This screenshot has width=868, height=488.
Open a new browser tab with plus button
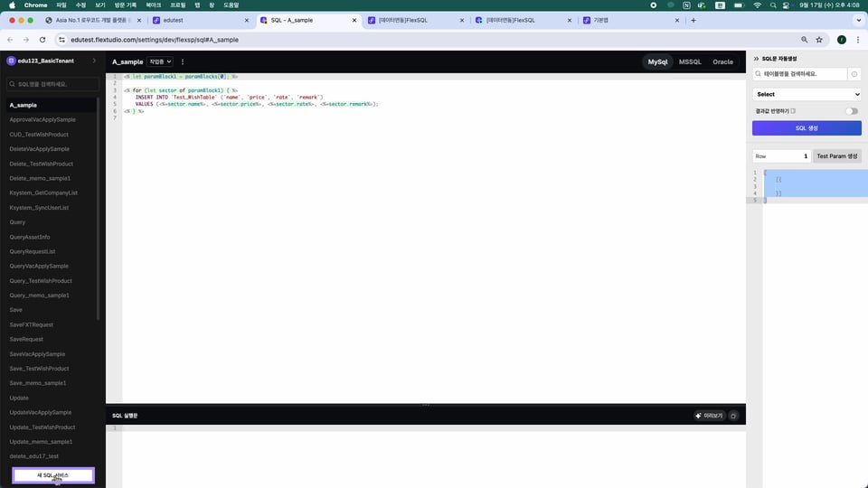coord(693,21)
